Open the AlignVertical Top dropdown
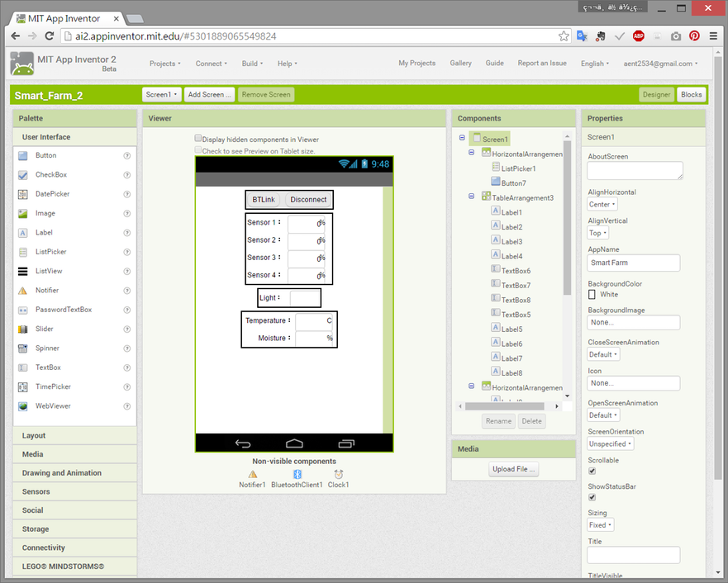728x583 pixels. 597,234
